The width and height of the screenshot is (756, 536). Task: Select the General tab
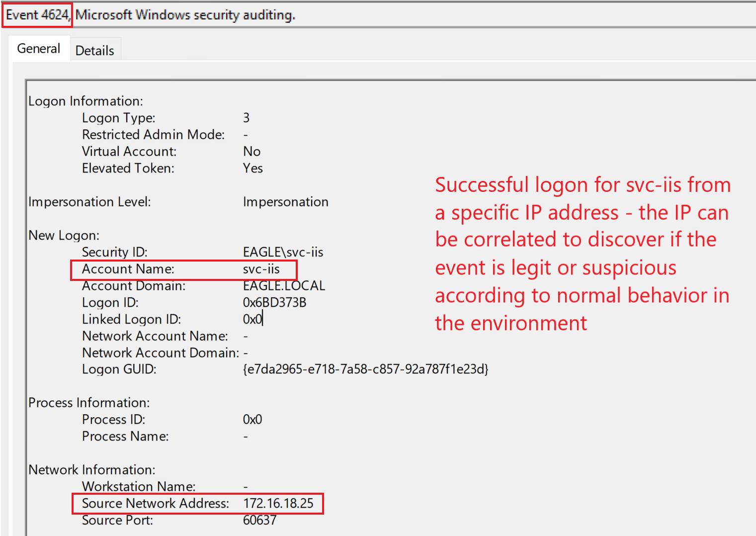(x=38, y=49)
